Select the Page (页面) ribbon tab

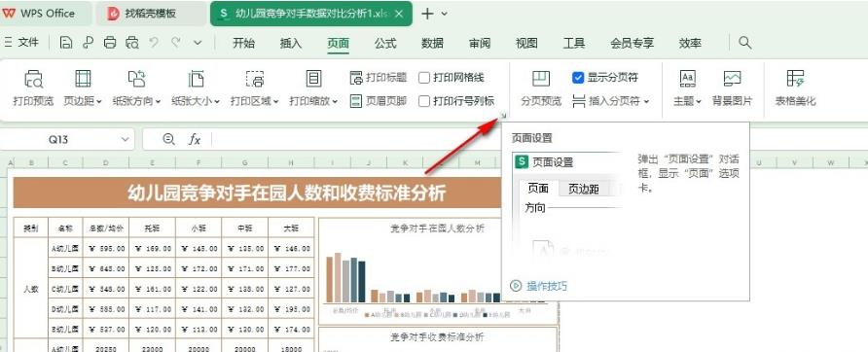339,43
